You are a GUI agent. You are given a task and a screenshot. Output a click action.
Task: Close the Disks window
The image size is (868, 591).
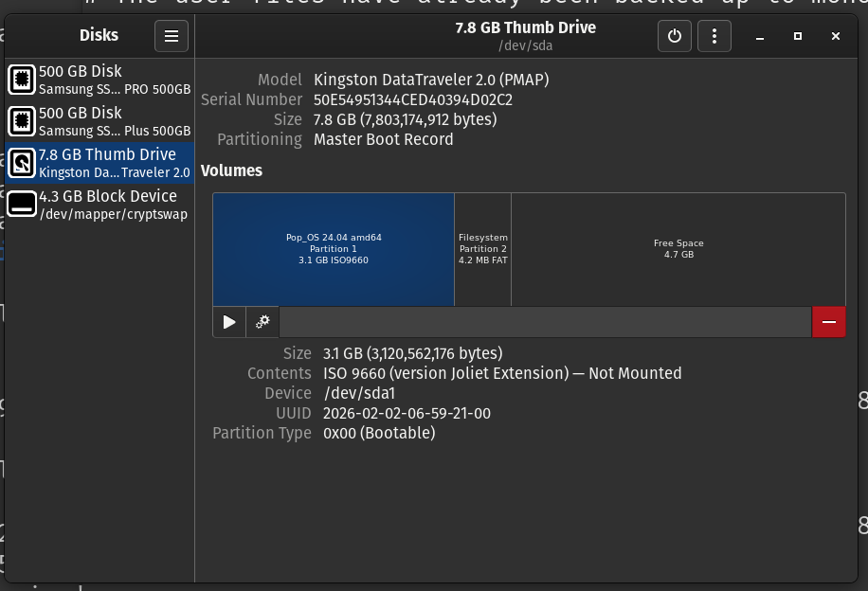(x=835, y=36)
